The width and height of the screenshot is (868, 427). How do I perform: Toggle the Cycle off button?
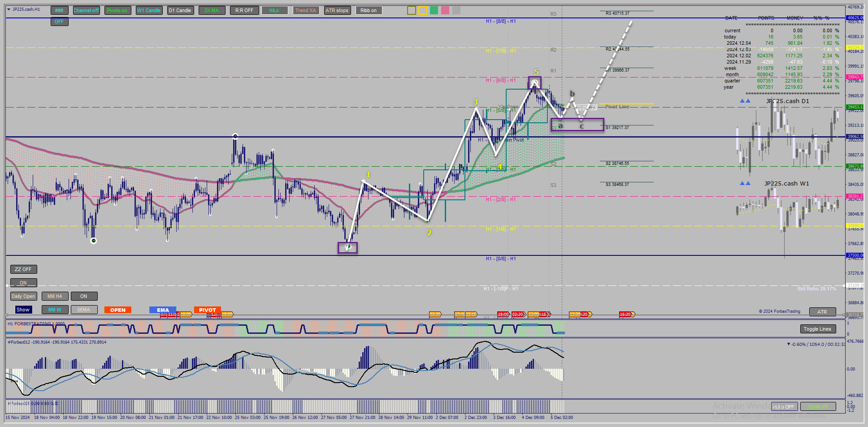pyautogui.click(x=818, y=407)
